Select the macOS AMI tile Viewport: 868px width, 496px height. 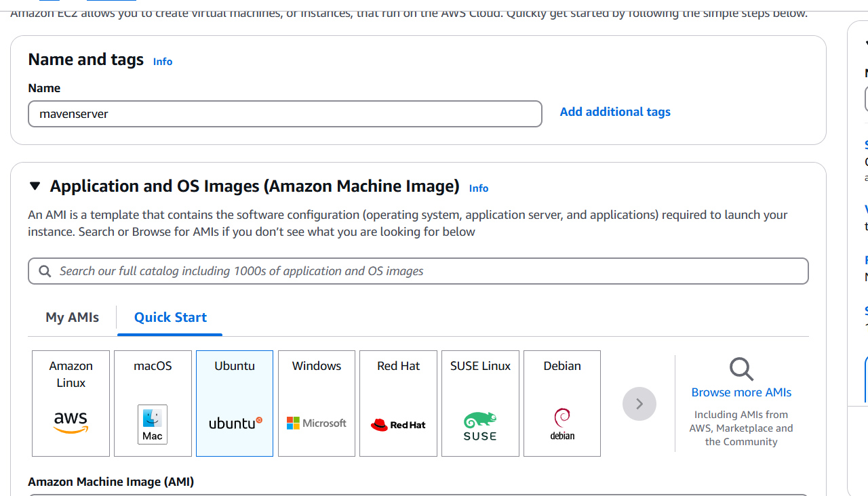(153, 403)
